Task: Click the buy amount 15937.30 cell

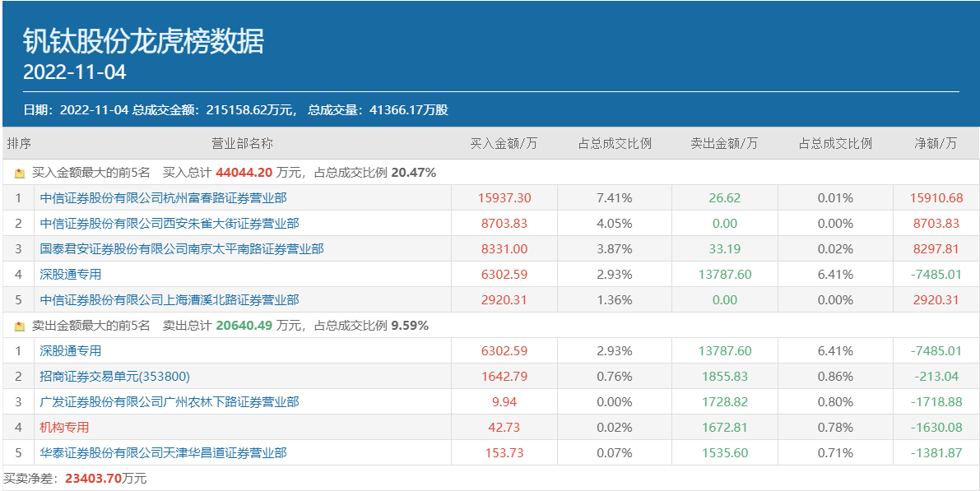Action: pos(504,198)
